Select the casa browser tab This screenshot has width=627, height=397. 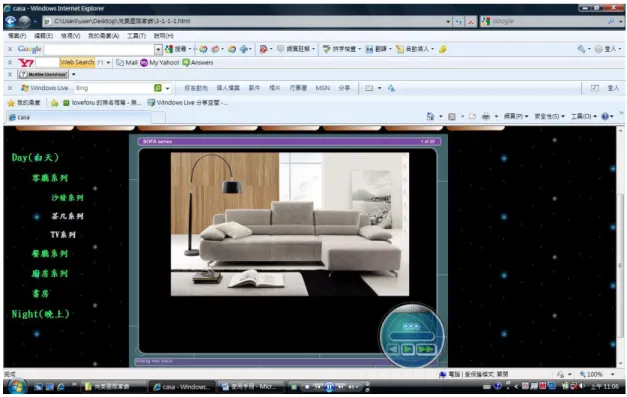pos(78,117)
